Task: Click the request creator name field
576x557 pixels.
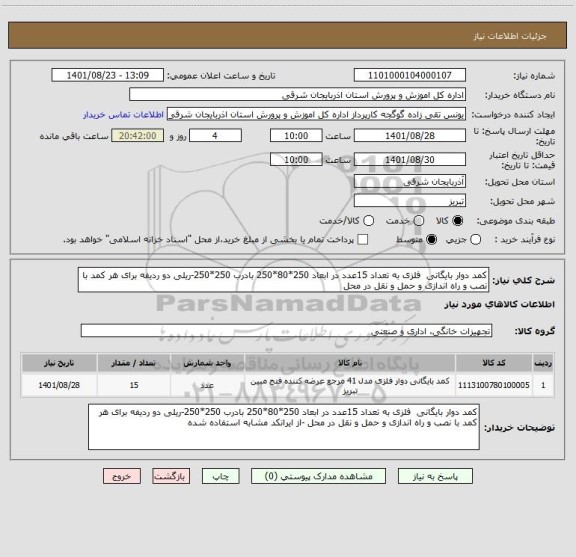Action: [x=316, y=114]
